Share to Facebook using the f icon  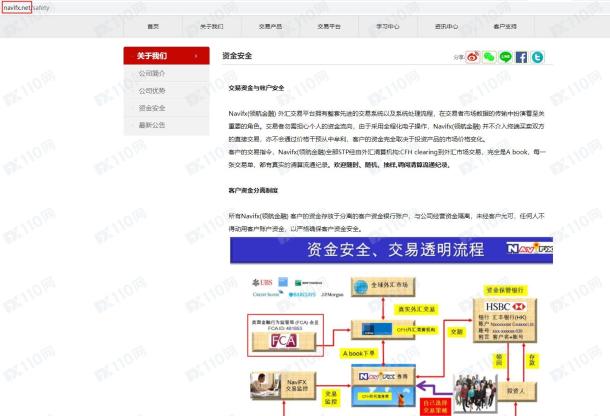(x=522, y=58)
